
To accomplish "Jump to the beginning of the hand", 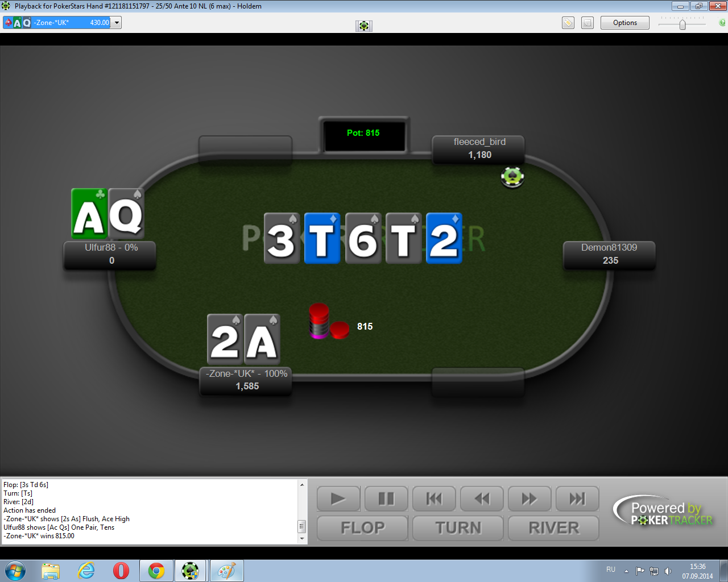I will pyautogui.click(x=434, y=499).
